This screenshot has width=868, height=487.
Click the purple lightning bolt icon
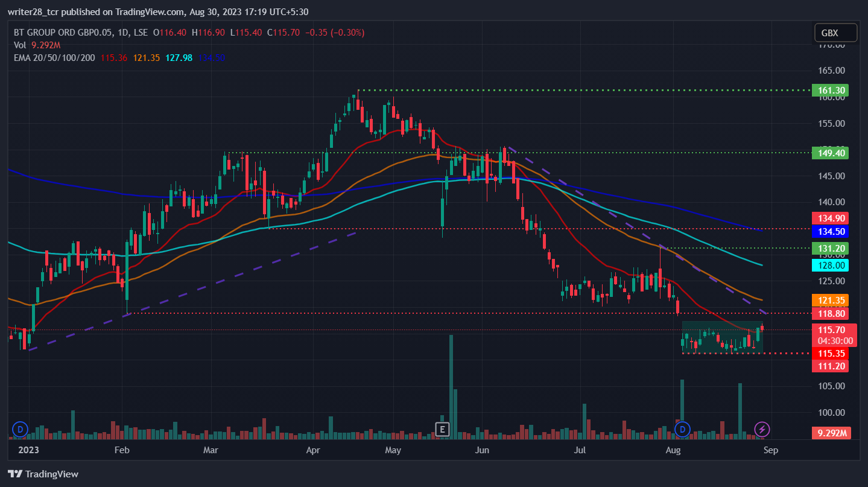click(762, 430)
